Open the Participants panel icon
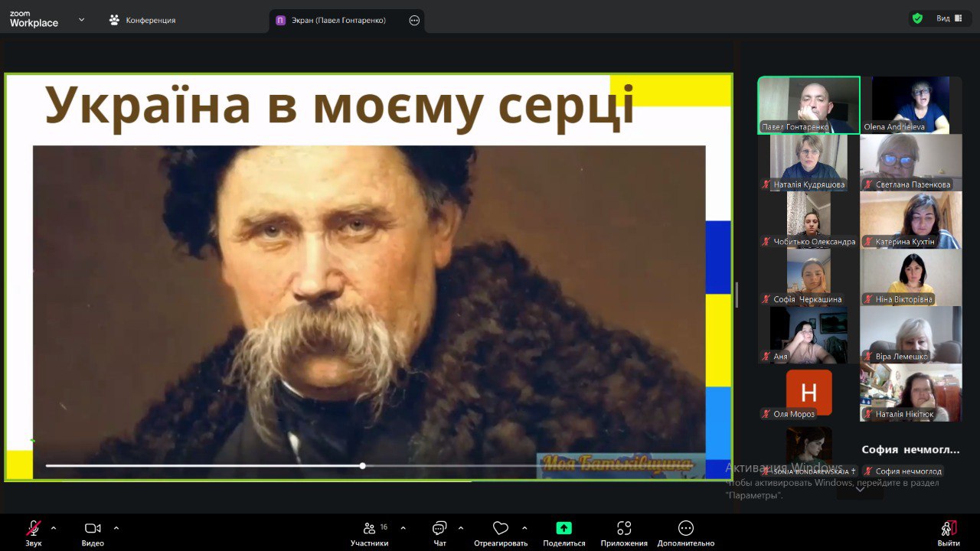This screenshot has width=980, height=551. pos(370,528)
